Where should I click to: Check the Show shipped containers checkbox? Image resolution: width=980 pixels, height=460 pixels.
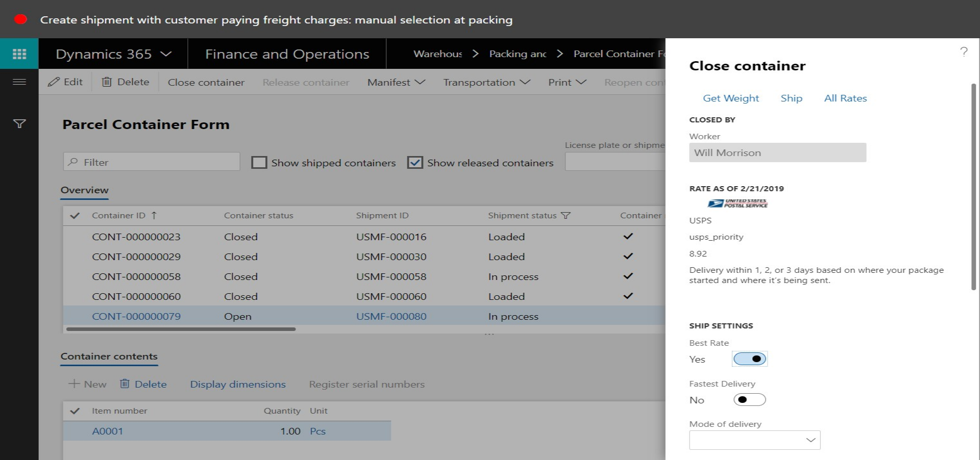tap(259, 163)
